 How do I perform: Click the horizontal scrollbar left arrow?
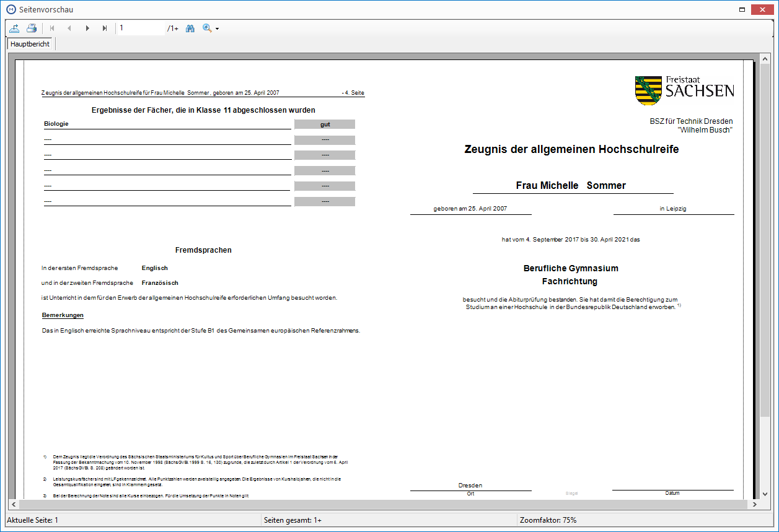pos(12,504)
